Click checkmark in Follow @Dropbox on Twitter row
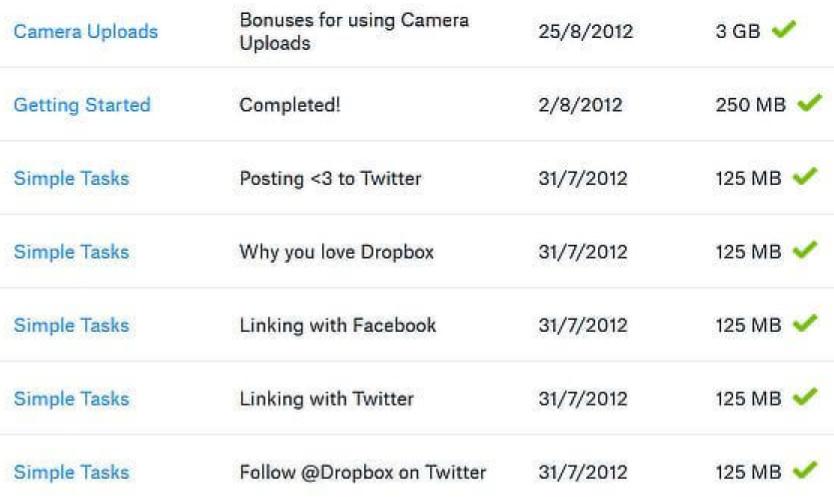The height and width of the screenshot is (502, 834). coord(805,469)
